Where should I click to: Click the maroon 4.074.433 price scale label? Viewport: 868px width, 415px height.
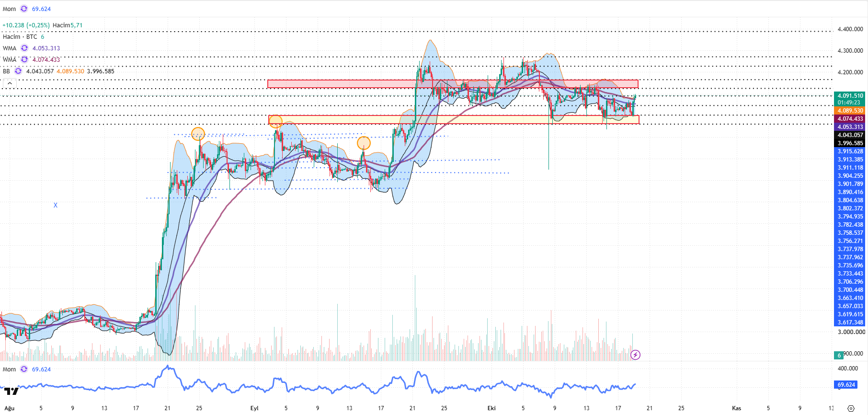849,118
